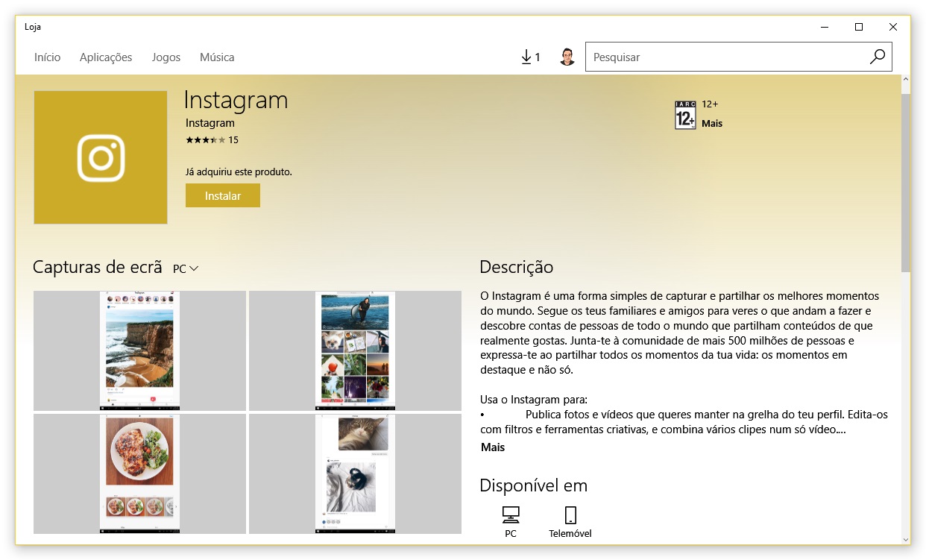Maximize the Loja window
Screen dimensions: 926x560
859,27
